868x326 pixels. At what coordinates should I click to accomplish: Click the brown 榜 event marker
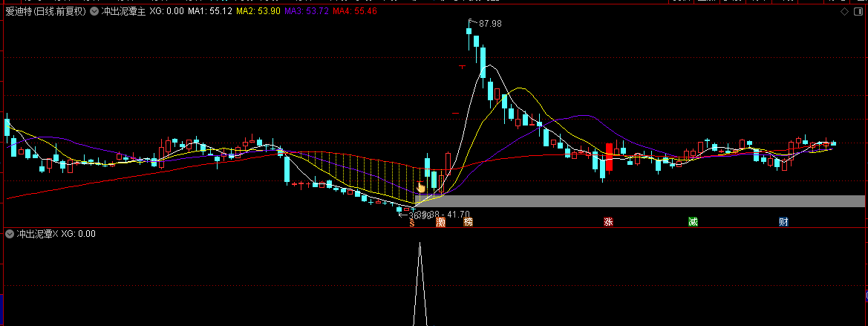pyautogui.click(x=469, y=223)
